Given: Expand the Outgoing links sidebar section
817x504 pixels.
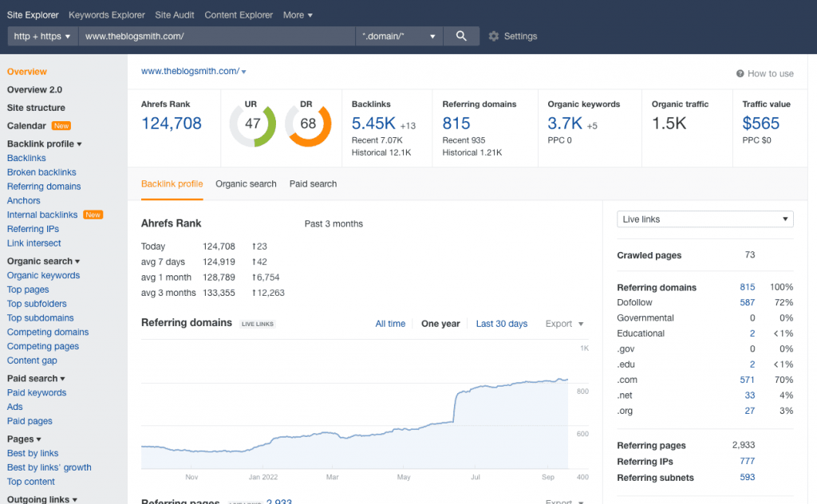Looking at the screenshot, I should 42,498.
